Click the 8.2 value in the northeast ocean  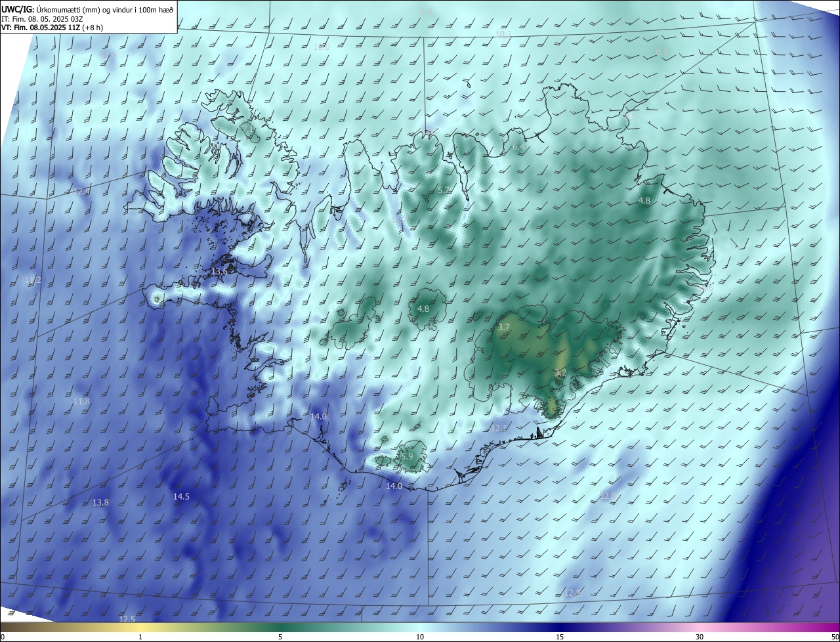coord(661,53)
